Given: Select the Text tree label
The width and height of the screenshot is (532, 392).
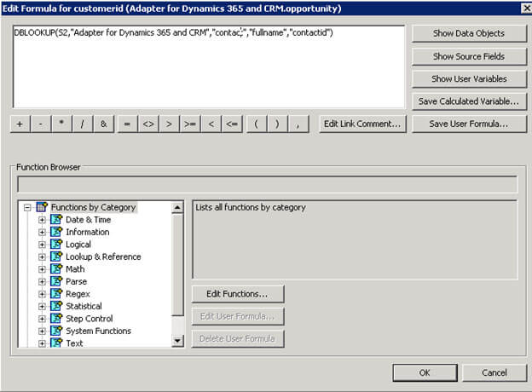Looking at the screenshot, I should click(x=74, y=343).
